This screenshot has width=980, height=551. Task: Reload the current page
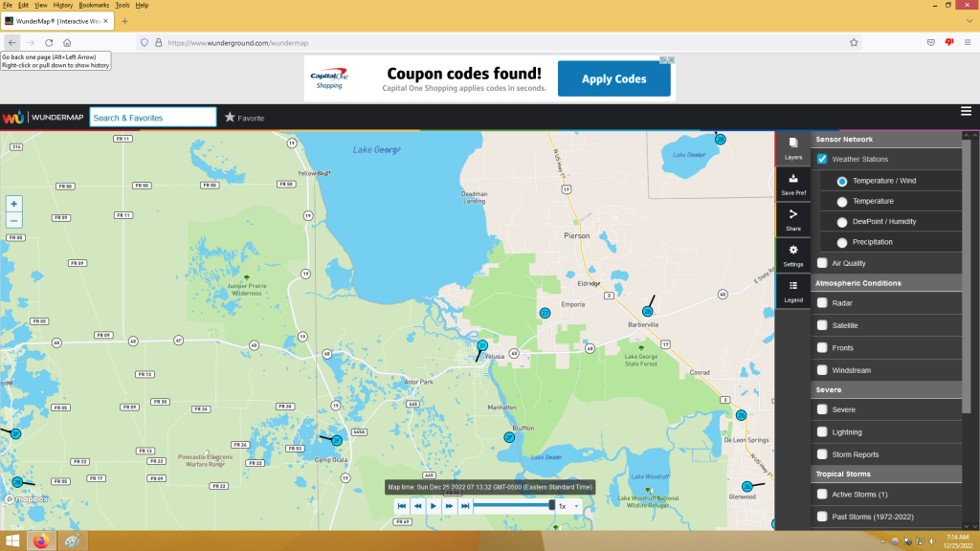[x=49, y=42]
